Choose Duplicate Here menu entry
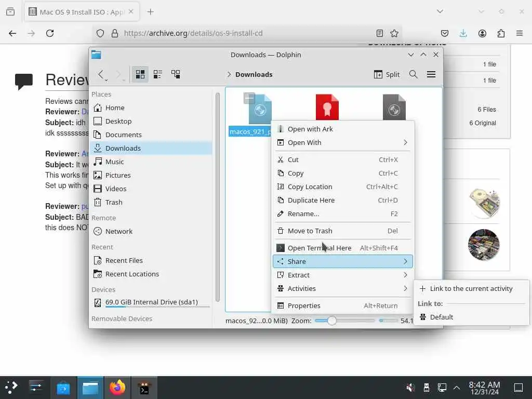532x399 pixels. pos(343,200)
